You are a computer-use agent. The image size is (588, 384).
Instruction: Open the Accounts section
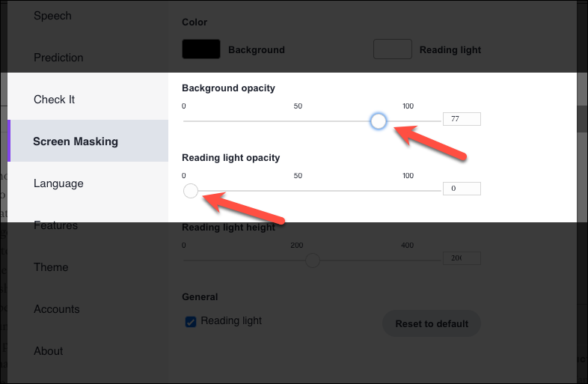57,309
